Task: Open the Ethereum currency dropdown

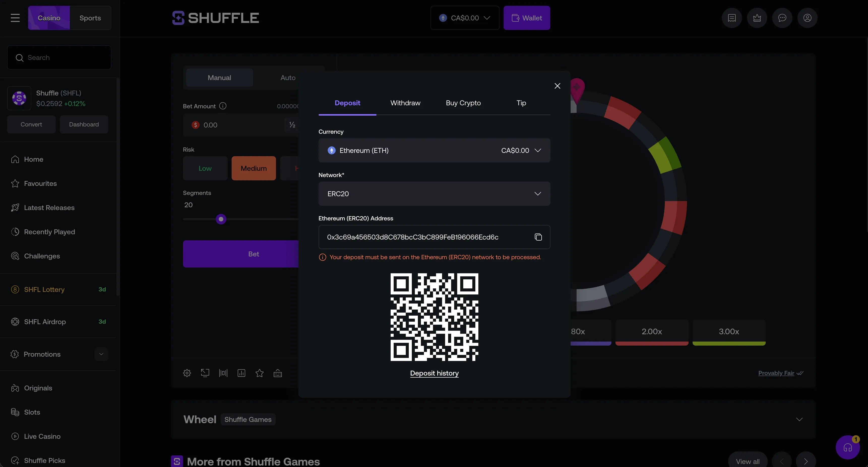Action: pyautogui.click(x=434, y=151)
